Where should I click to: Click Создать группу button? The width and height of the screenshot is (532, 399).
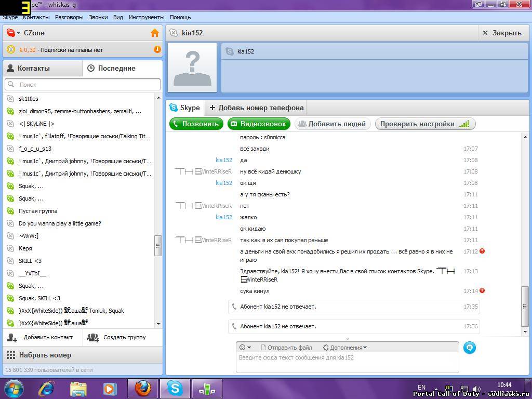[x=123, y=337]
